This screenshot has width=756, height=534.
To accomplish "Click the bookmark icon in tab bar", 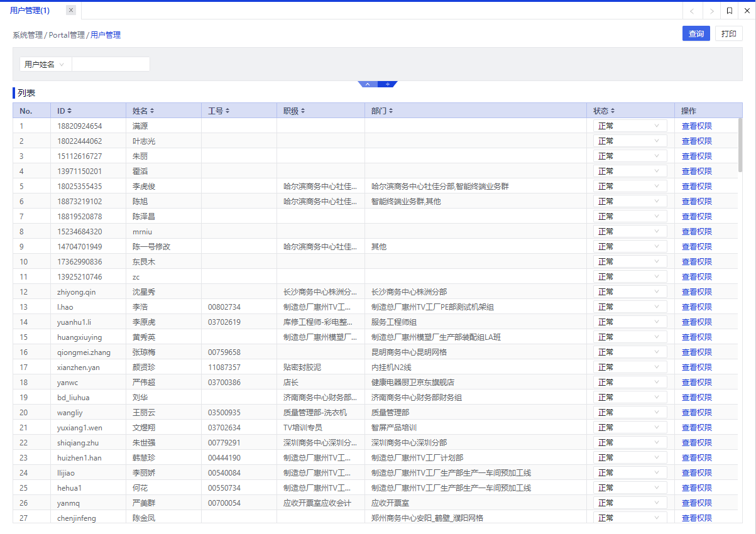I will tap(730, 11).
